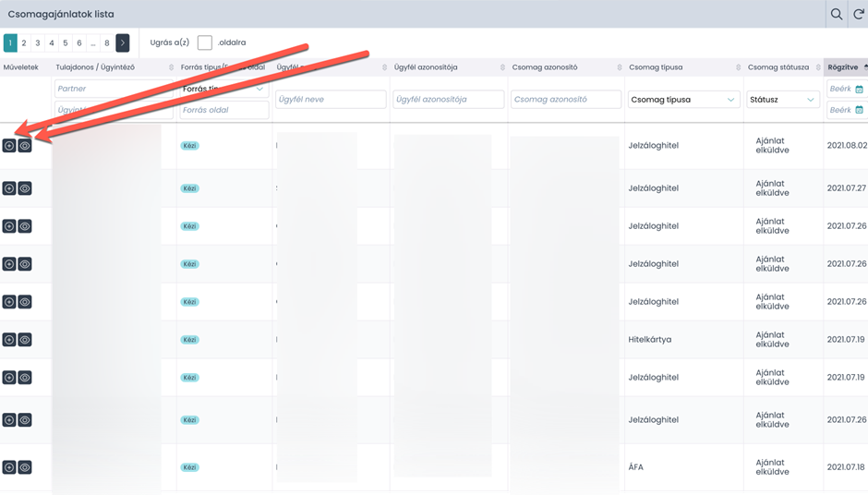Click plus icon in ÁFA row
Image resolution: width=868 pixels, height=495 pixels.
9,467
